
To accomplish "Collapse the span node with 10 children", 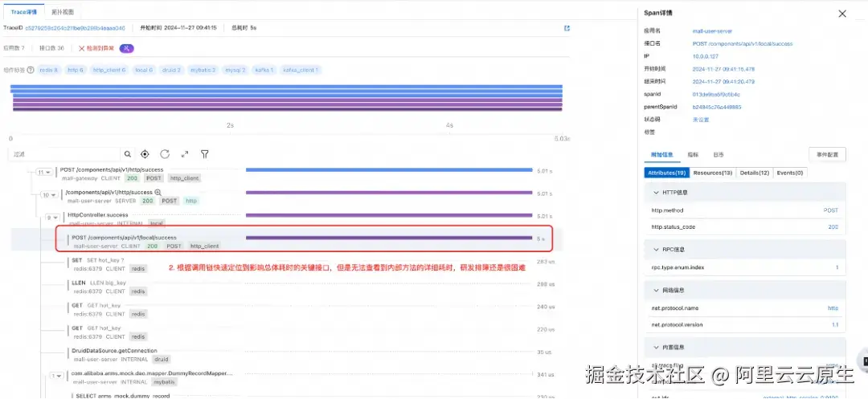I will (49, 195).
